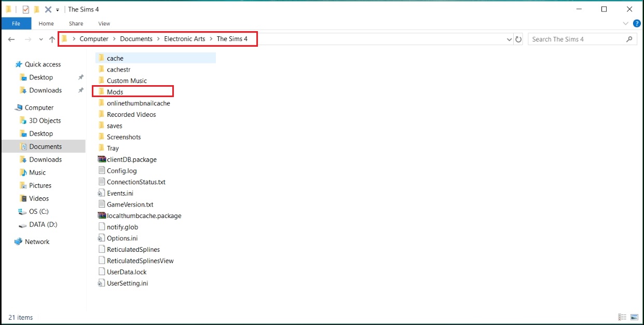Image resolution: width=644 pixels, height=325 pixels.
Task: Click Documents in the address bar breadcrumb
Action: (x=136, y=39)
